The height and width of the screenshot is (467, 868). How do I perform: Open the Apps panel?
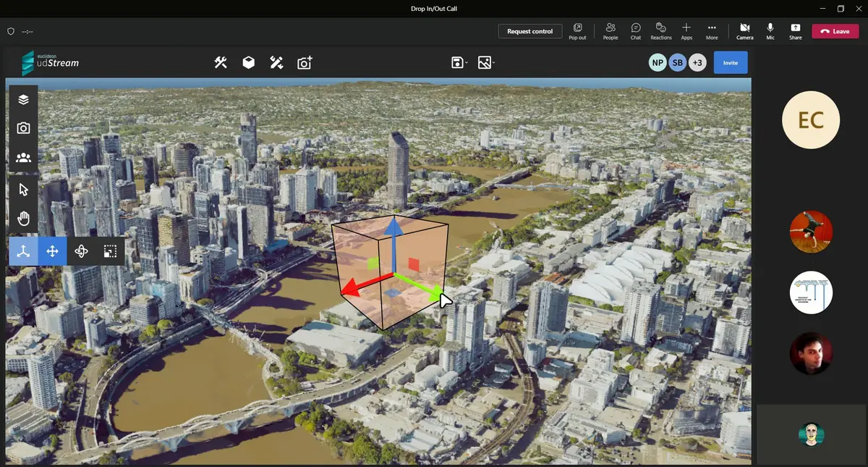pos(686,31)
